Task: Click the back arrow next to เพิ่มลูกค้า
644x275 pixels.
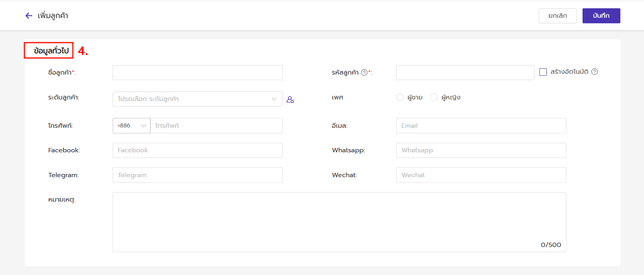Action: [x=29, y=16]
